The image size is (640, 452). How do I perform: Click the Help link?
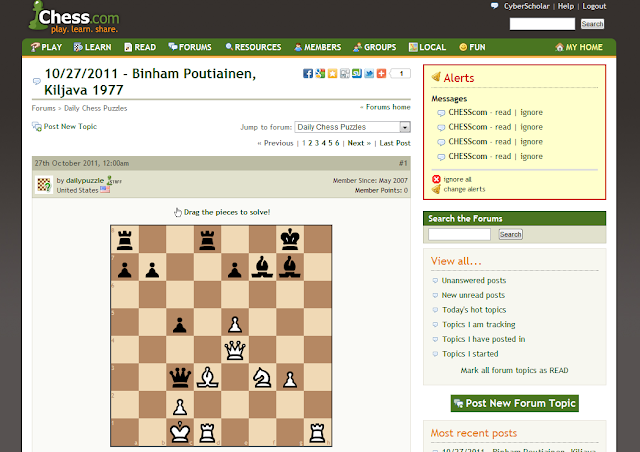coord(566,6)
